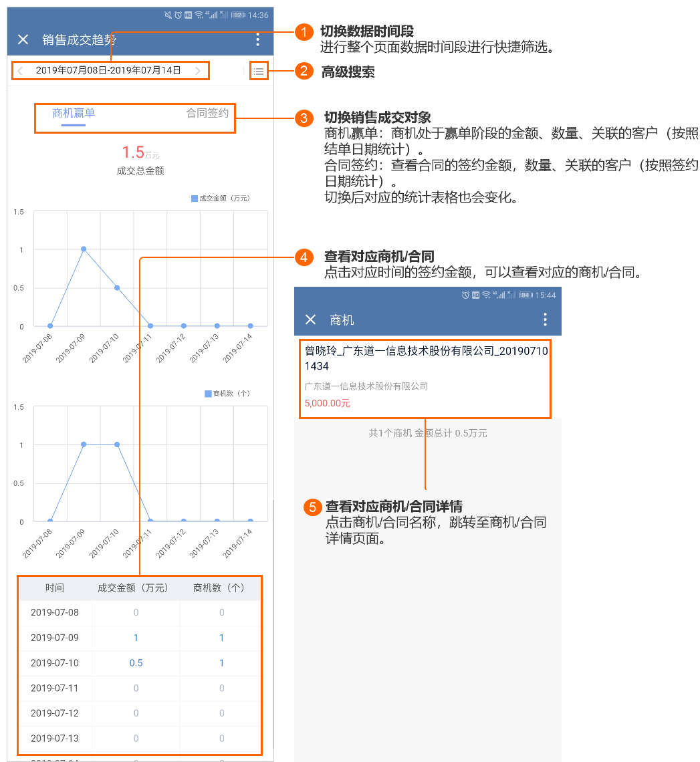Go to previous date range with left chevron
Screen dimensions: 700x762
(x=20, y=71)
